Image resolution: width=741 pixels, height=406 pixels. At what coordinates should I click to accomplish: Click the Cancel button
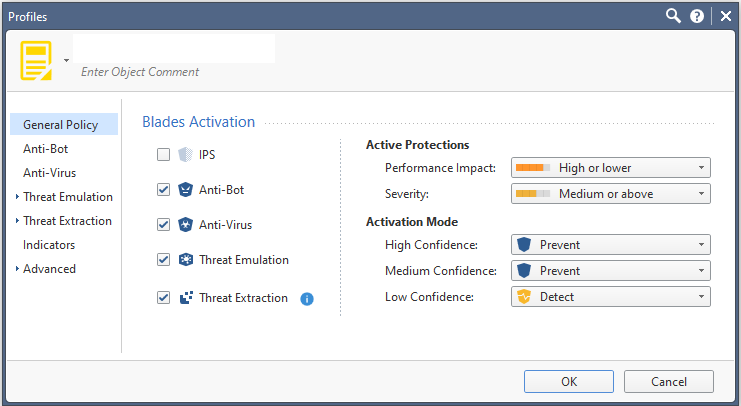[669, 381]
